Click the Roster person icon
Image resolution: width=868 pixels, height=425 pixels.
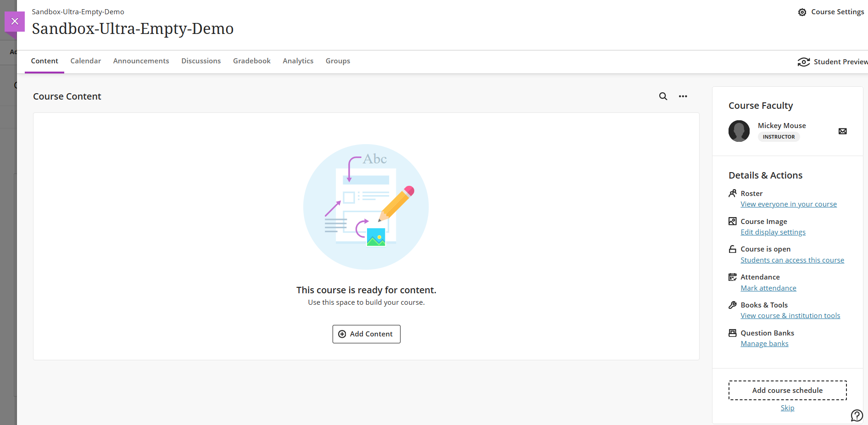coord(733,193)
